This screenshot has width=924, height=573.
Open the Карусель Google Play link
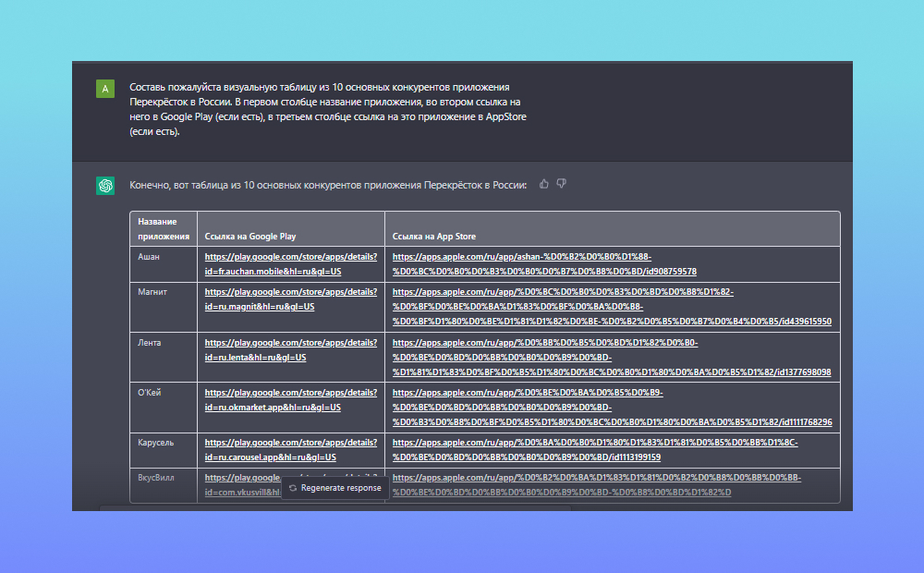point(290,450)
